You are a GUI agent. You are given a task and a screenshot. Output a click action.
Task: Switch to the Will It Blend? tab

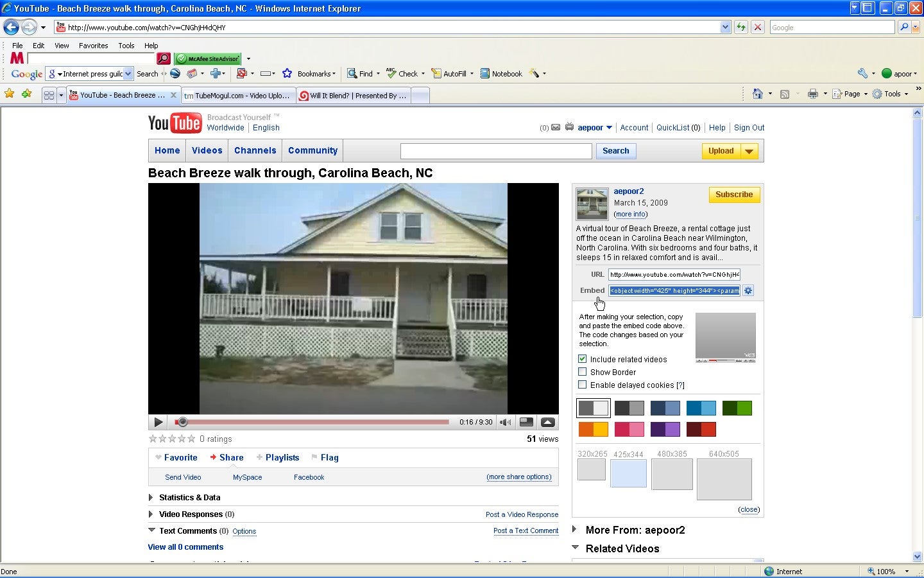352,96
